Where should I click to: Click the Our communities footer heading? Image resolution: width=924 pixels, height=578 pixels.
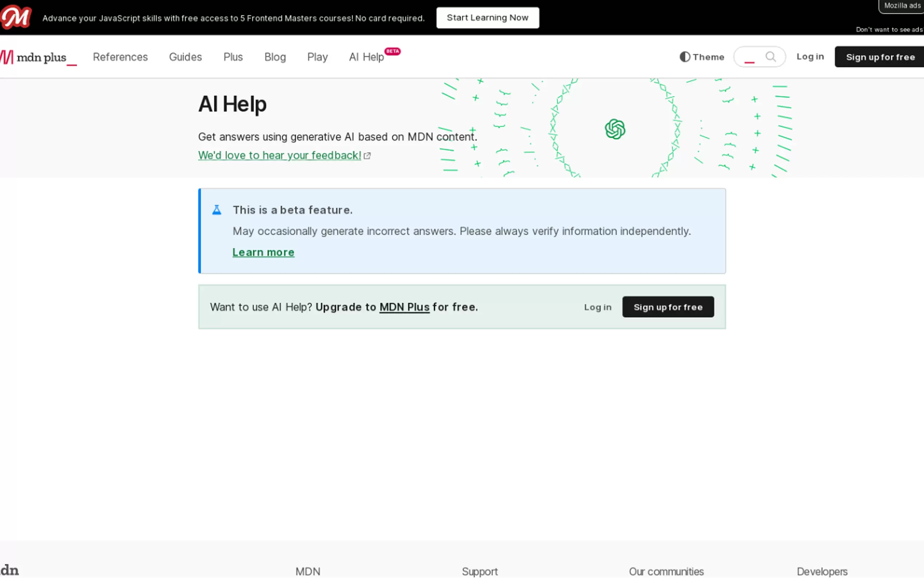pos(666,571)
